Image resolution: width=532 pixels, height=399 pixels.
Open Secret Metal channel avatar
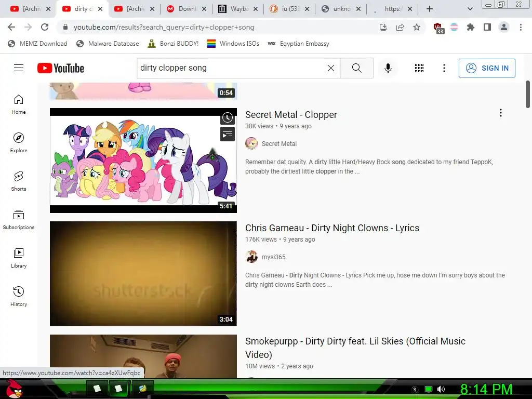[x=251, y=143]
